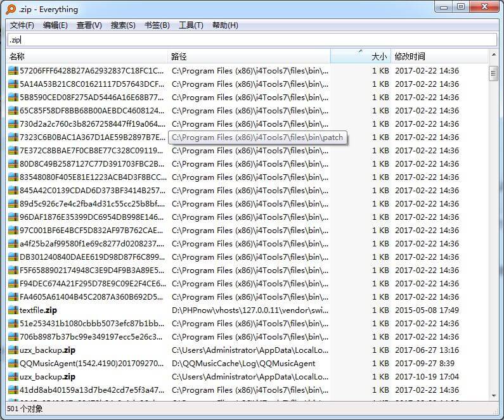
Task: Open the 帮助(H) menu
Action: tap(225, 25)
